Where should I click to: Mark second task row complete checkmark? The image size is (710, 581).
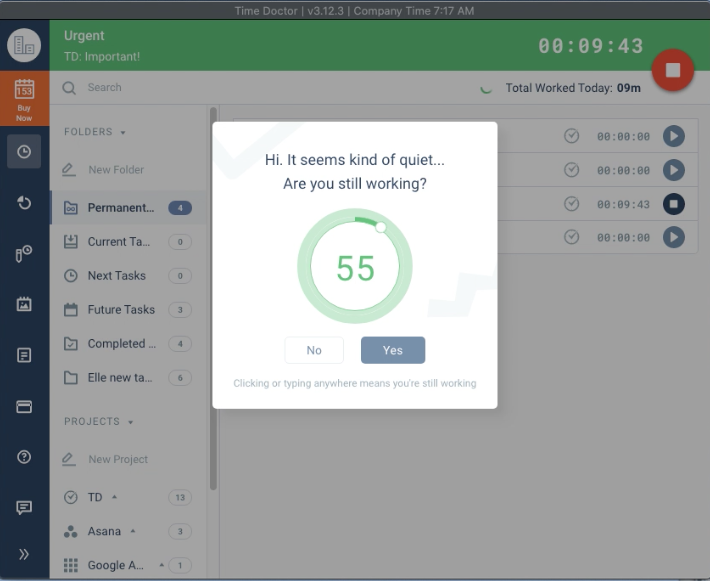click(571, 170)
